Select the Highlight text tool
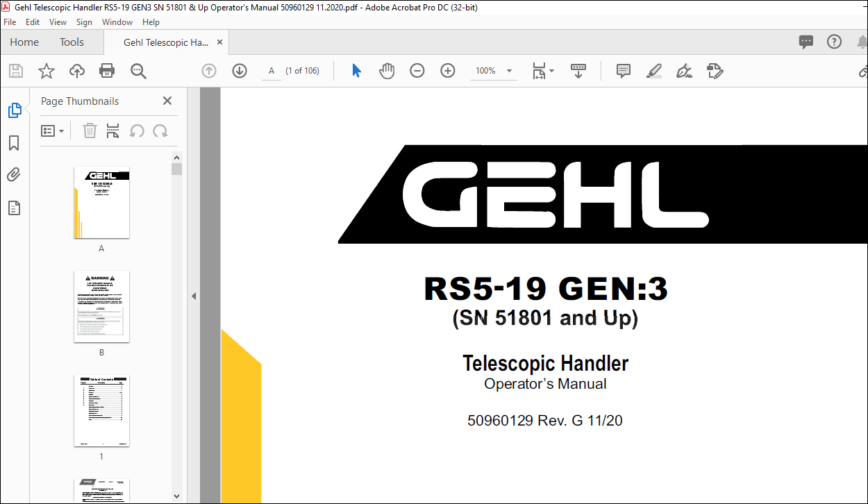Image resolution: width=868 pixels, height=504 pixels. coord(654,71)
